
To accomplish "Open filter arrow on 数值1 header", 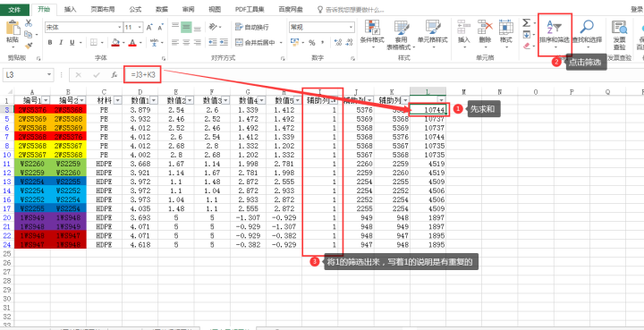I will tap(154, 100).
